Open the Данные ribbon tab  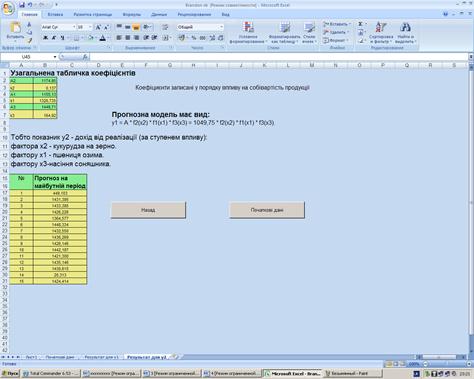tap(159, 15)
